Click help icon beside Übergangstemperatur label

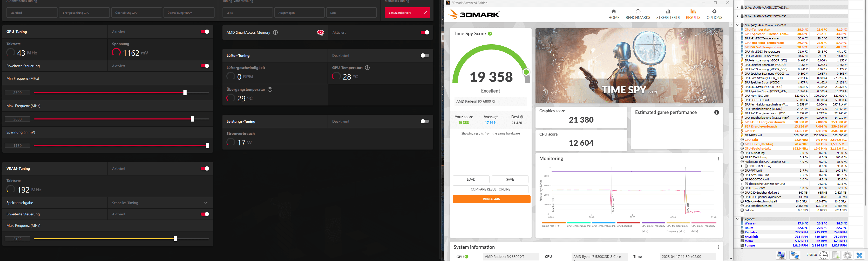click(x=270, y=89)
